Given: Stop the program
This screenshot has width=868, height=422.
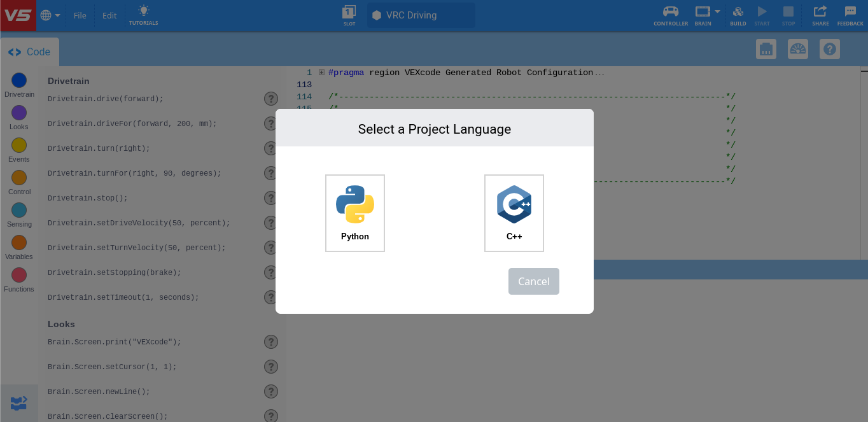Looking at the screenshot, I should point(788,15).
